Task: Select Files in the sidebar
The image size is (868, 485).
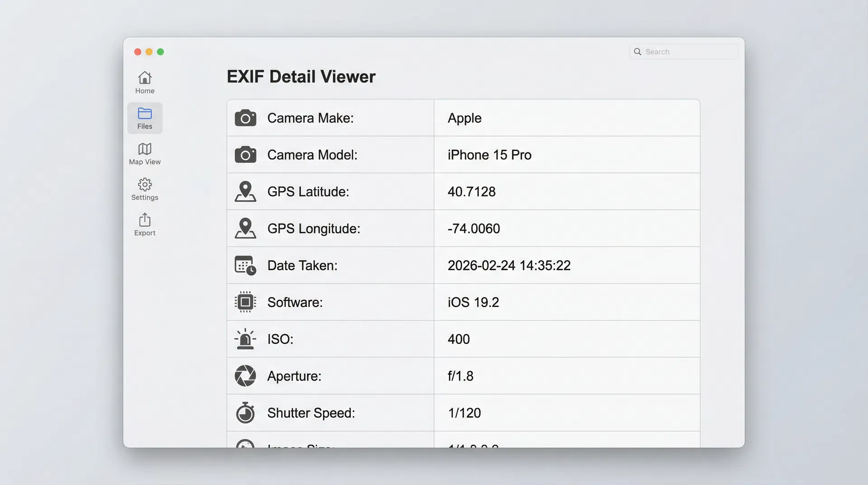Action: point(144,118)
